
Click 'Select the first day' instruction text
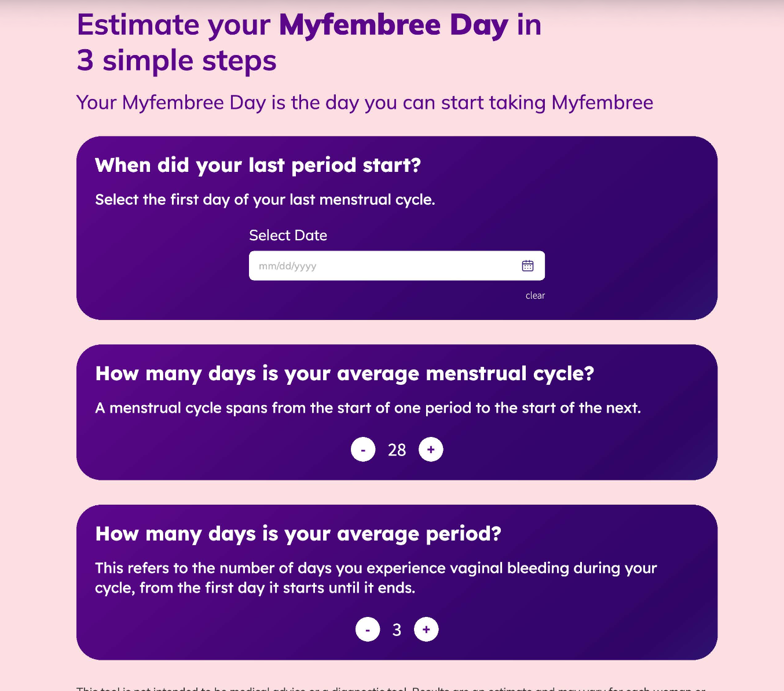[x=265, y=200]
